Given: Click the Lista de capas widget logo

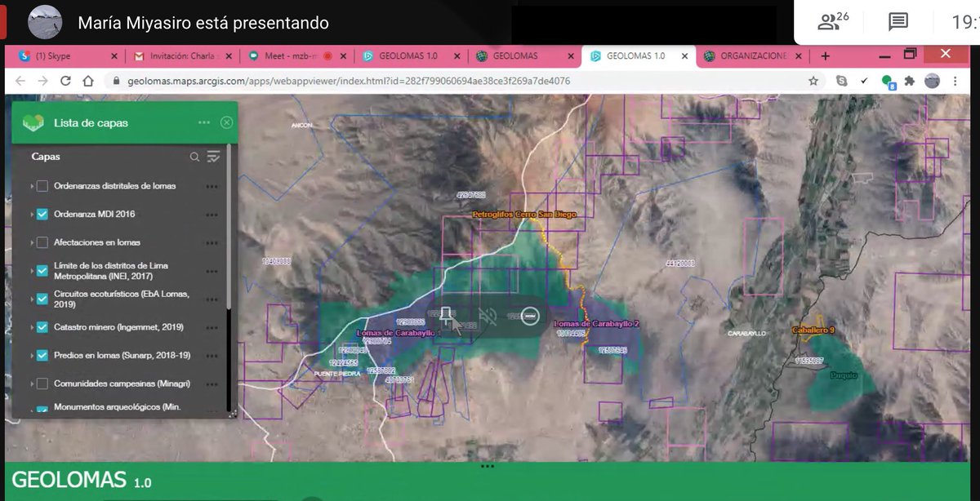Looking at the screenshot, I should tap(33, 122).
